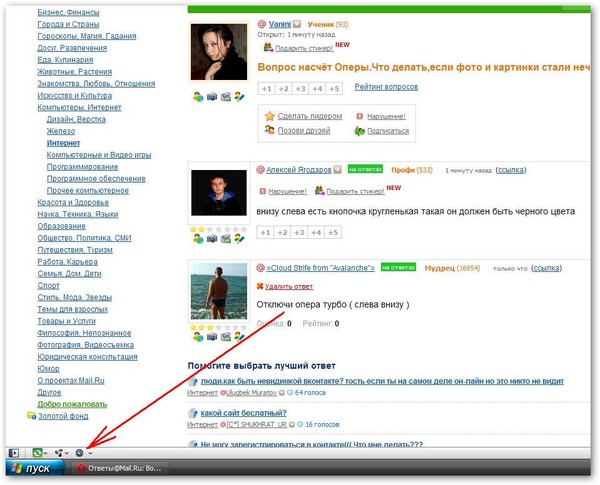Click Подписаться link
Screen dimensions: 600x485
point(388,131)
